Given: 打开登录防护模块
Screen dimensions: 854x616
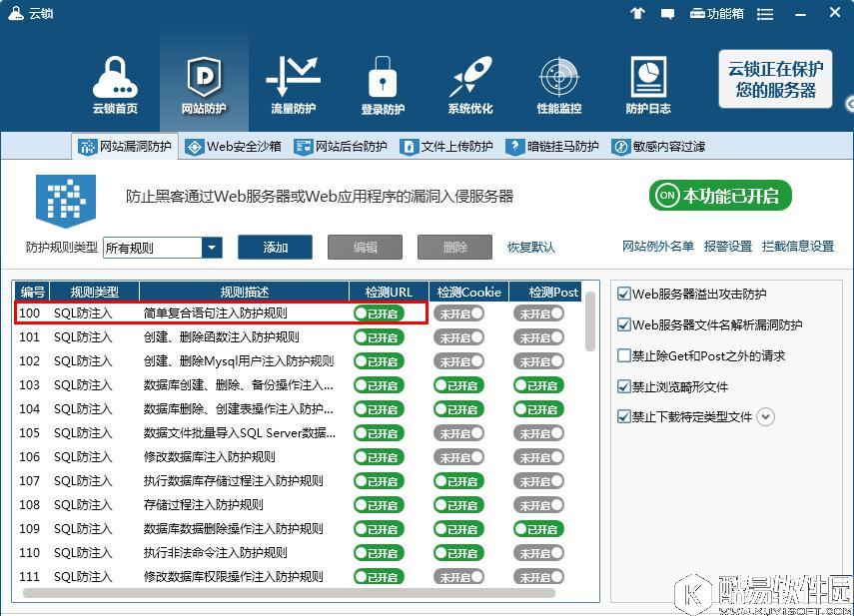Looking at the screenshot, I should 383,85.
